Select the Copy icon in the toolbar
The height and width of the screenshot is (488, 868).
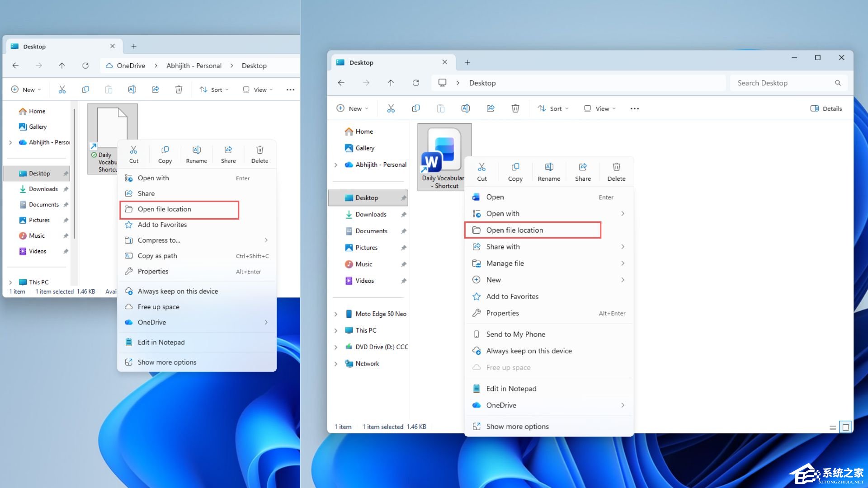(x=415, y=108)
